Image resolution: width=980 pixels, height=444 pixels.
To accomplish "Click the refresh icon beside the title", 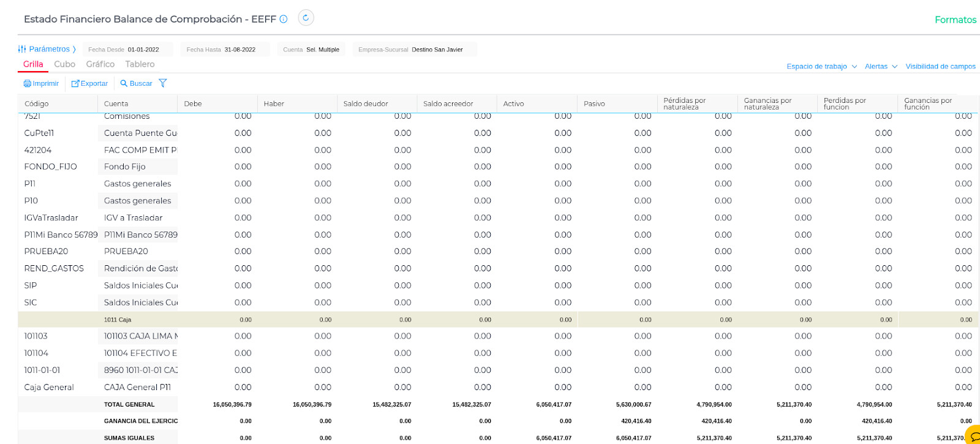I will pyautogui.click(x=306, y=18).
